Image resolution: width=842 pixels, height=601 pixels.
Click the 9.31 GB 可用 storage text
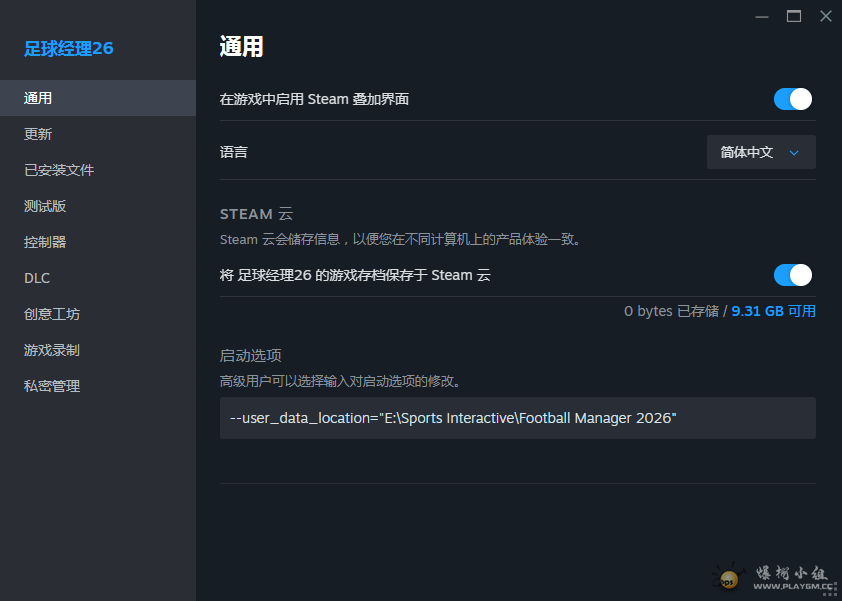(x=773, y=311)
